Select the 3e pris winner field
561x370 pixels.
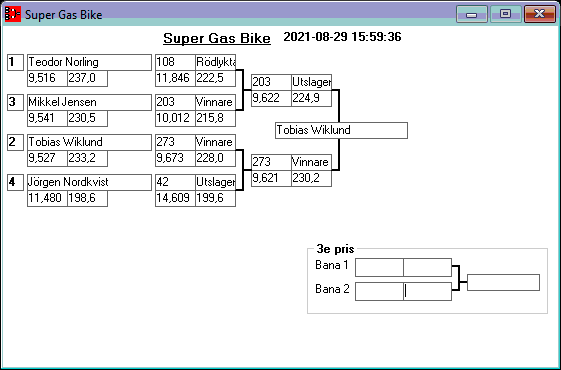503,282
